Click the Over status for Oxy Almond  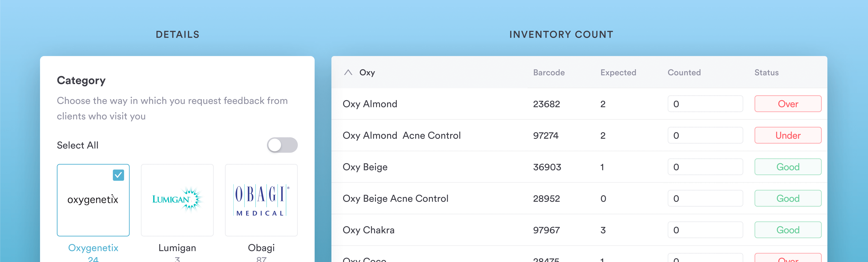tap(788, 104)
